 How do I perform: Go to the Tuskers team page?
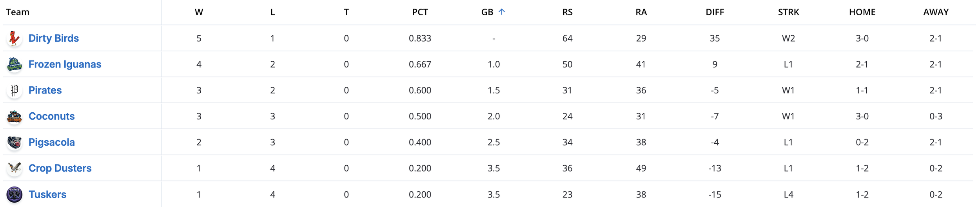47,194
